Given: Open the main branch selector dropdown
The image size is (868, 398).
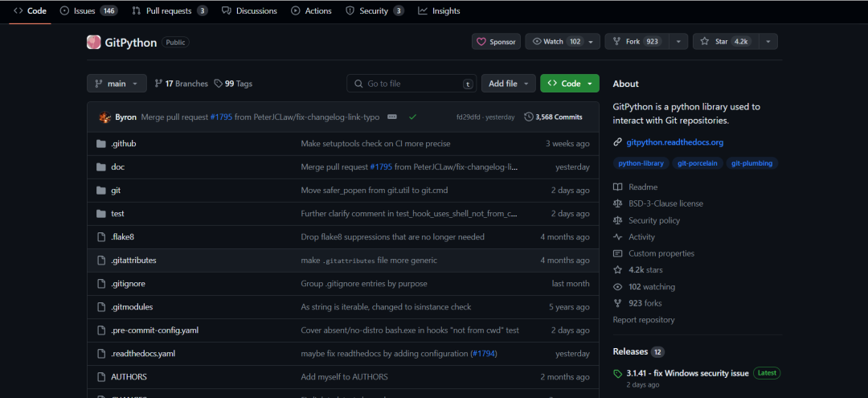Looking at the screenshot, I should [117, 84].
